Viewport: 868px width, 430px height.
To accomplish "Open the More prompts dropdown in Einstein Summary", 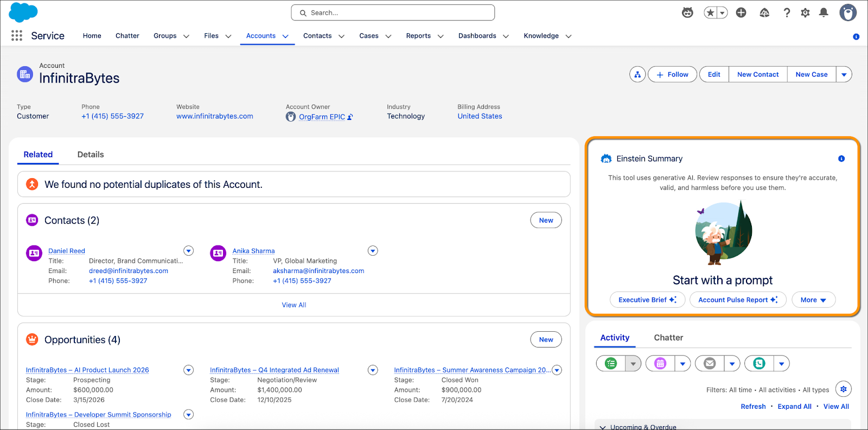I will pyautogui.click(x=814, y=300).
